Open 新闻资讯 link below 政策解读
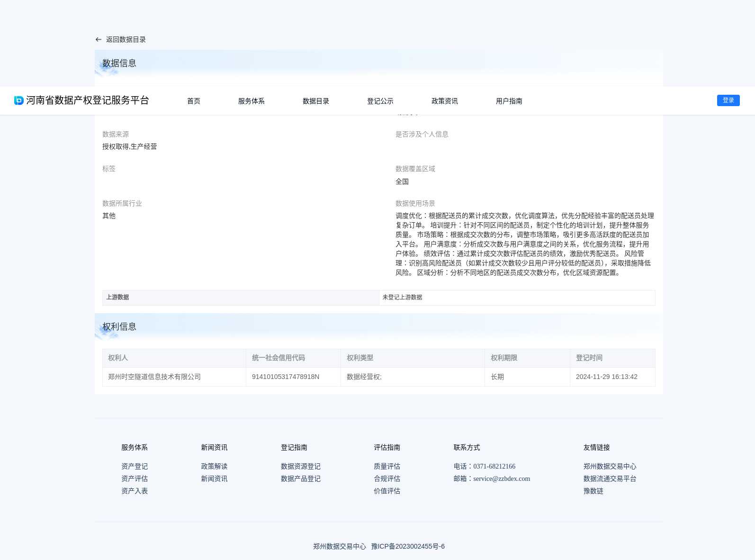755x560 pixels. point(214,479)
